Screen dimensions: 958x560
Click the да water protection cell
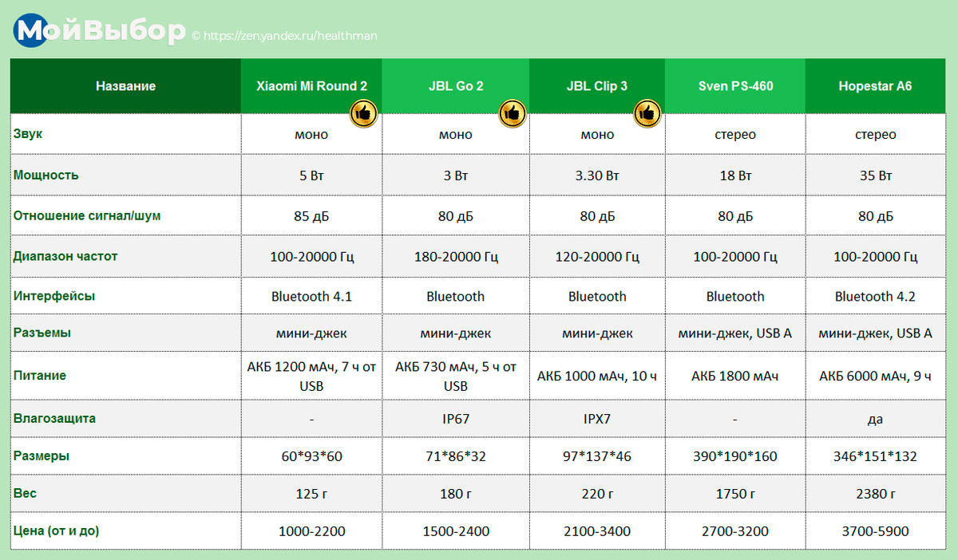(x=875, y=418)
